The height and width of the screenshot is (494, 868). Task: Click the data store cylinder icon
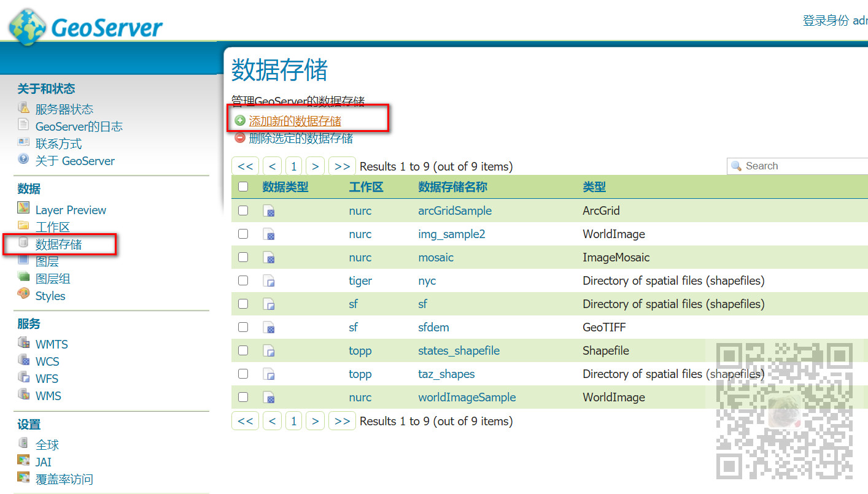[23, 243]
